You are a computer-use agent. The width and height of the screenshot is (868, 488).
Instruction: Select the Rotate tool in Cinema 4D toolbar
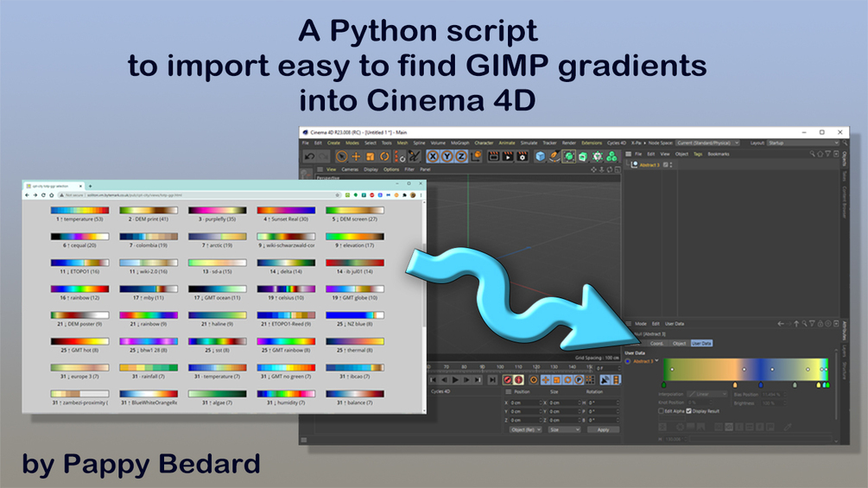click(384, 156)
